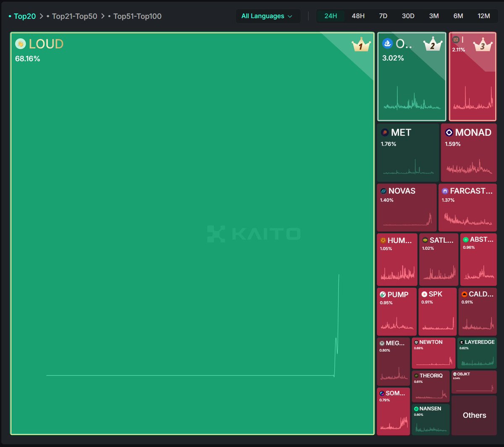This screenshot has width=504, height=447.
Task: Click the 3.02% mindshare value
Action: point(393,58)
